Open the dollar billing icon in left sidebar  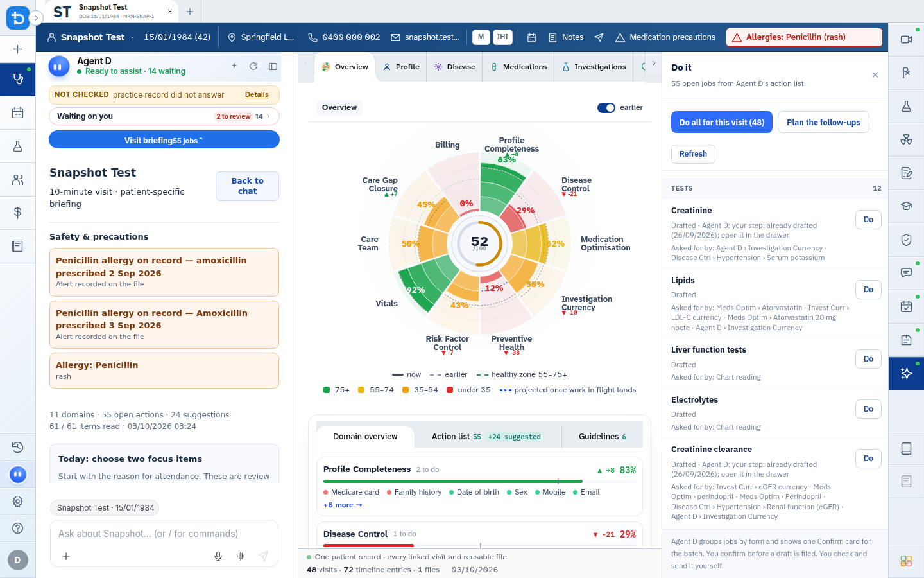click(x=18, y=213)
